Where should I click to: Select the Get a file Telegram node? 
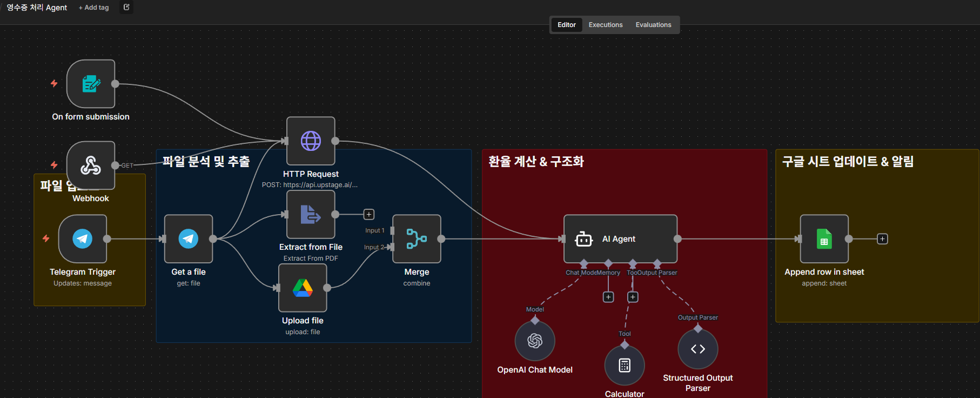189,238
